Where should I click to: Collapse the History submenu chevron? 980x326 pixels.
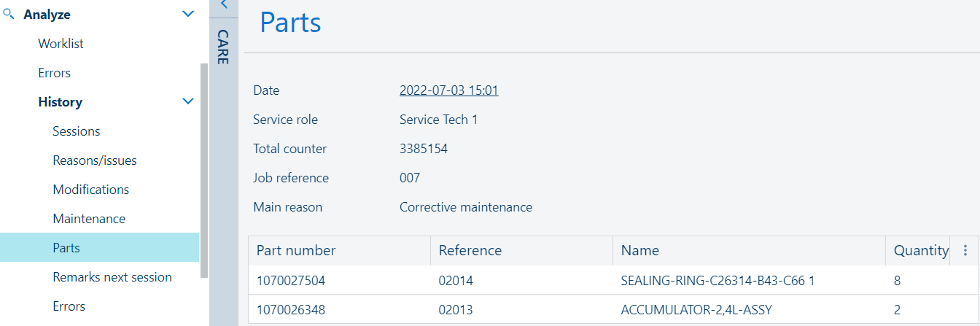pyautogui.click(x=188, y=101)
